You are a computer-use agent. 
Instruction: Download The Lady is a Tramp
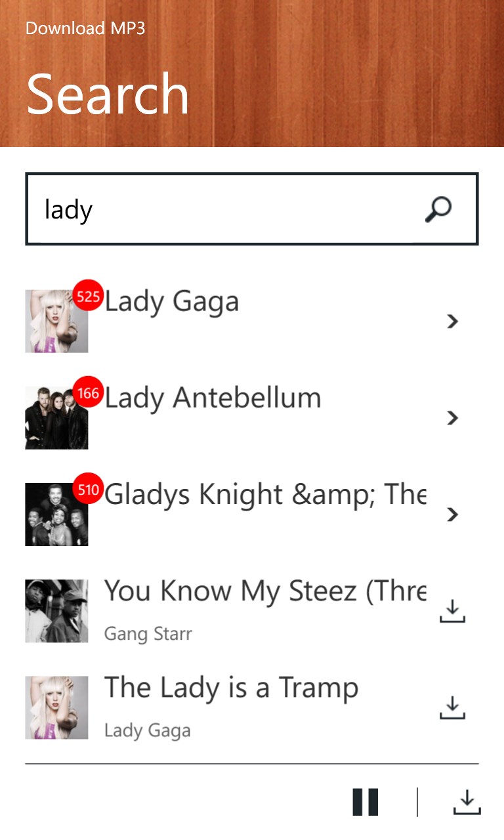click(x=451, y=707)
